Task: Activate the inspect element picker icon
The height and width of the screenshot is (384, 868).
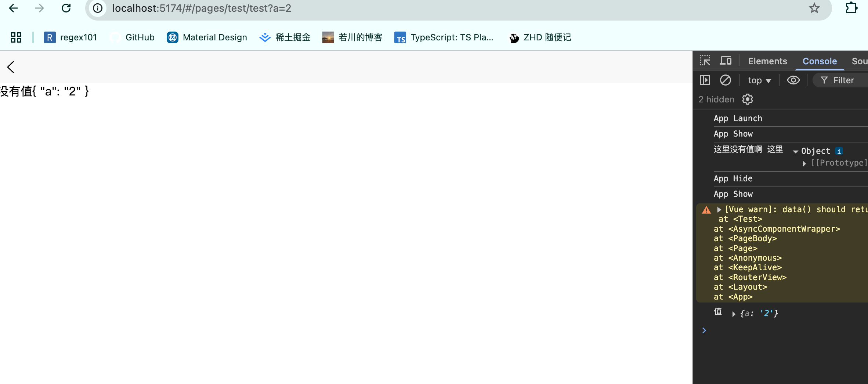Action: click(x=705, y=61)
